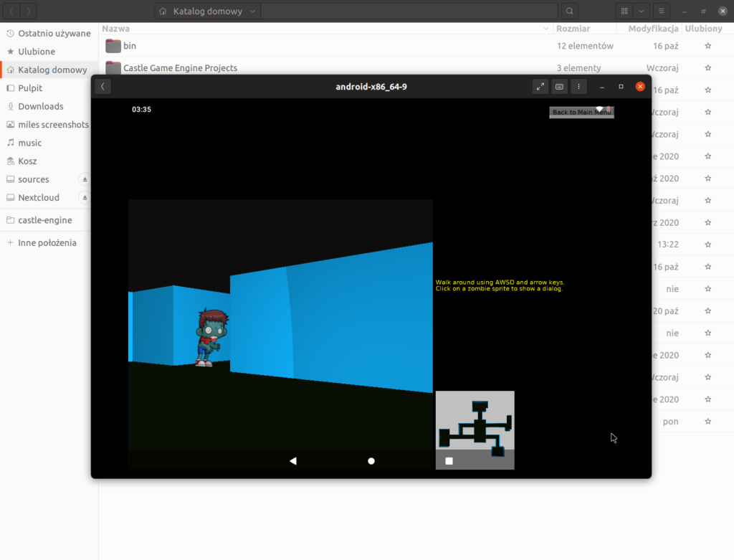Screen dimensions: 734x560
Task: Click the zombie sprite in the game
Action: click(211, 337)
